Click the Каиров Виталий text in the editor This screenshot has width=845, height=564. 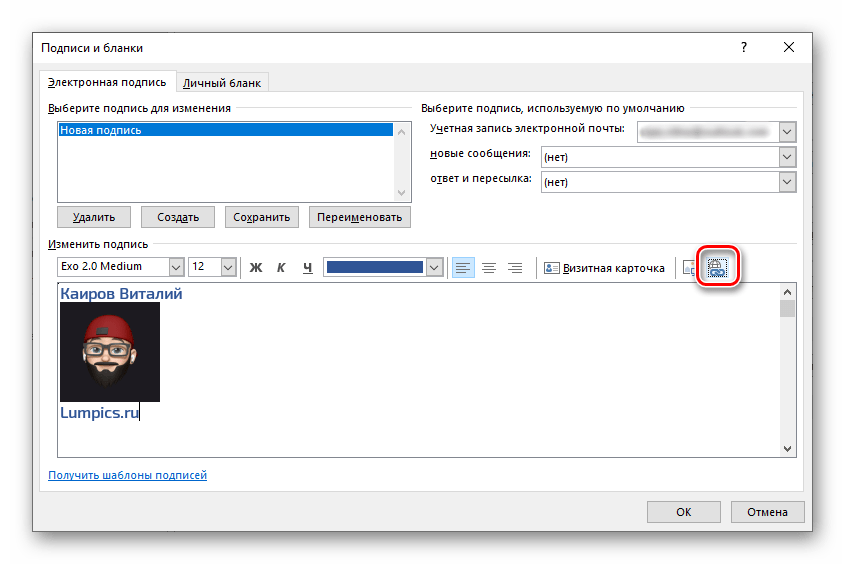pyautogui.click(x=121, y=294)
